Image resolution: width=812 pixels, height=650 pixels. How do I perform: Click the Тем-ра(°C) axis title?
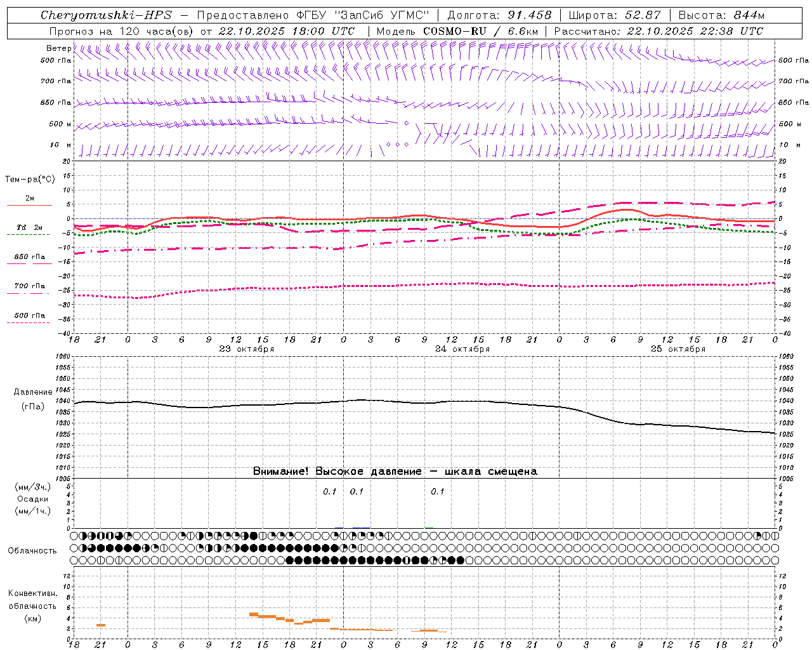30,180
